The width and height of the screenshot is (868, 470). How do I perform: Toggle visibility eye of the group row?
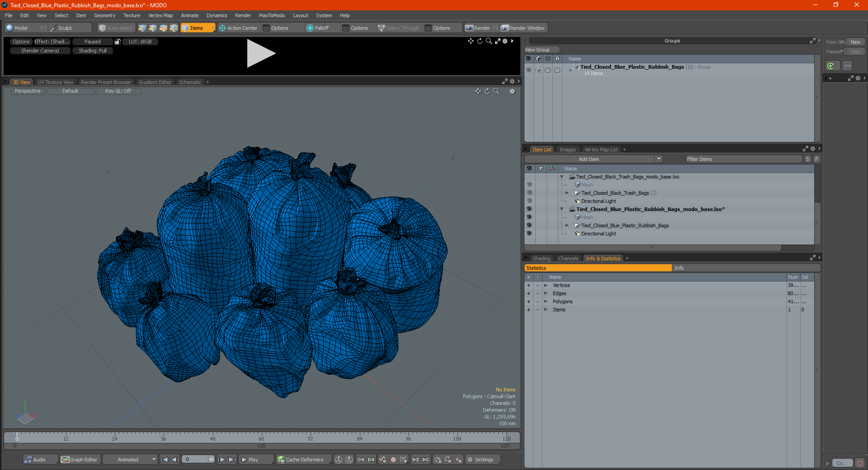coord(528,70)
